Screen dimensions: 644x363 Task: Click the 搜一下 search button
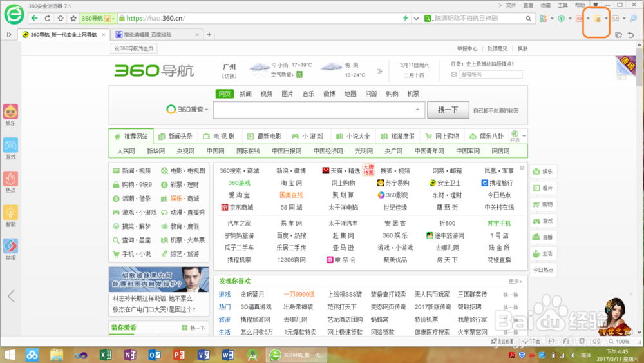(448, 110)
